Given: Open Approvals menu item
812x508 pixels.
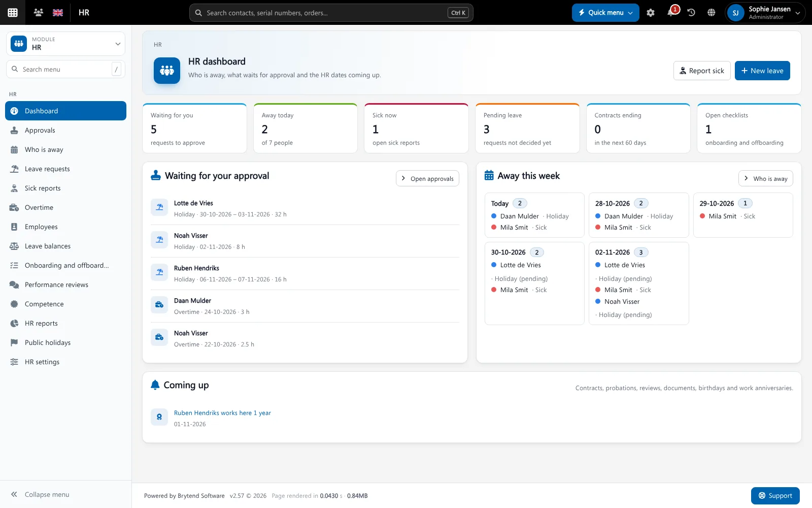Looking at the screenshot, I should [x=65, y=130].
